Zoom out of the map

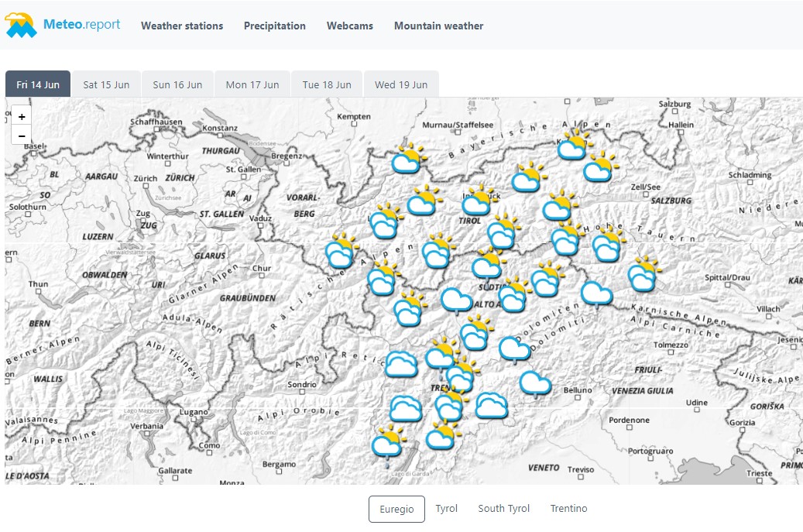point(22,136)
